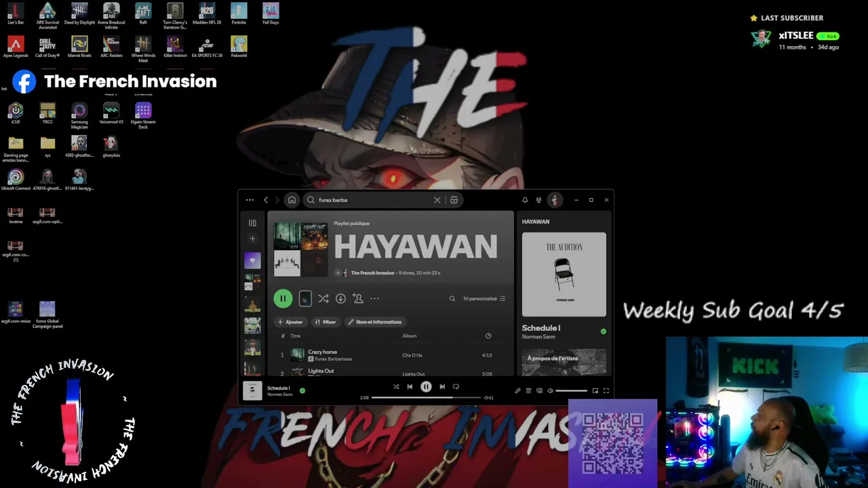Open the Furax Barbarossa artist link
The width and height of the screenshot is (868, 488).
click(x=333, y=359)
